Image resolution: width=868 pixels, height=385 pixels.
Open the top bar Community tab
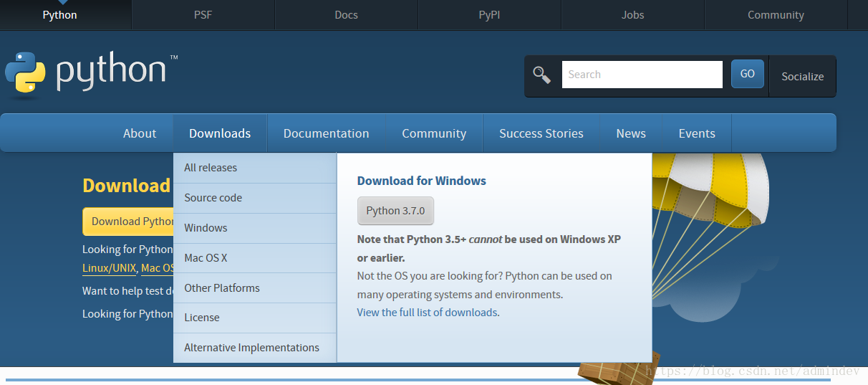776,15
